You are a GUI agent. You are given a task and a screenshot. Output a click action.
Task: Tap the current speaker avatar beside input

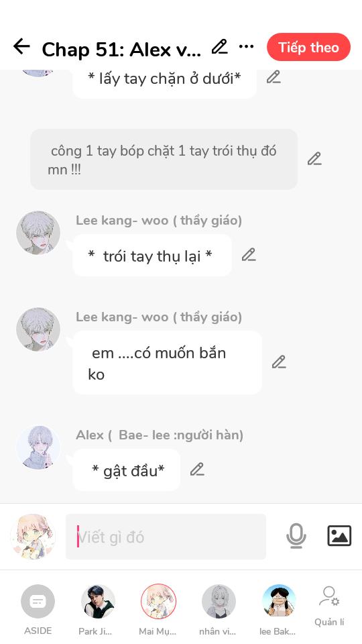pyautogui.click(x=33, y=537)
